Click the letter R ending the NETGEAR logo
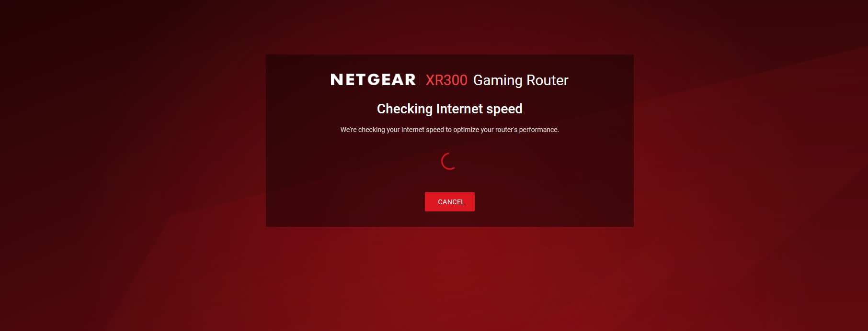Viewport: 868px width, 331px height. click(410, 80)
